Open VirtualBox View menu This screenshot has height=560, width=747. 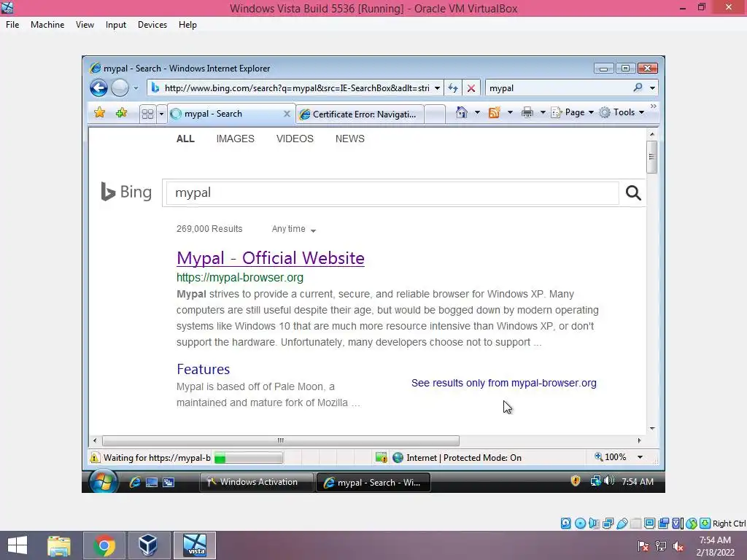85,25
